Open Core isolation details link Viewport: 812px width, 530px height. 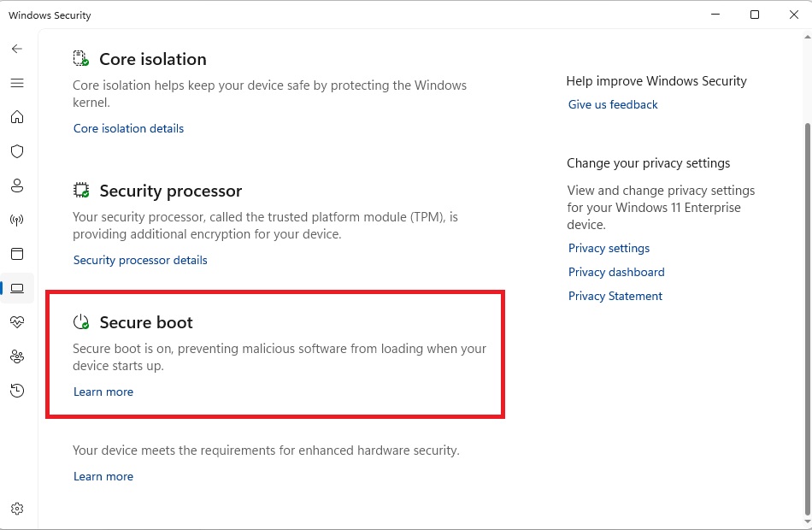pyautogui.click(x=128, y=128)
